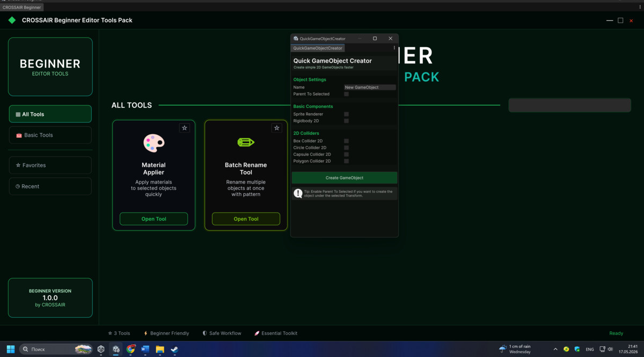Enable Capsule Collider 2D checkbox
Viewport: 644px width, 357px height.
346,154
